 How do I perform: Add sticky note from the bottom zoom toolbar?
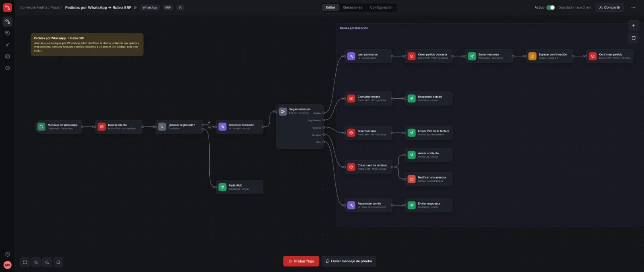[x=58, y=262]
